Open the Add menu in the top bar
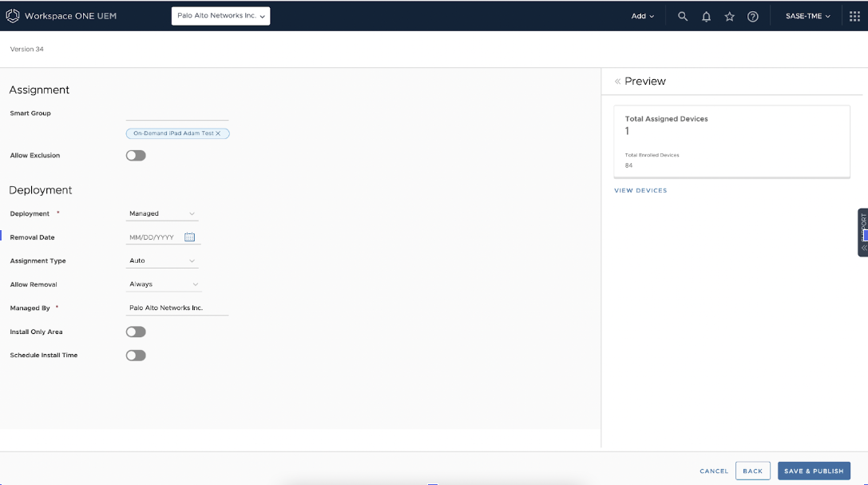This screenshot has width=868, height=485. pyautogui.click(x=642, y=15)
